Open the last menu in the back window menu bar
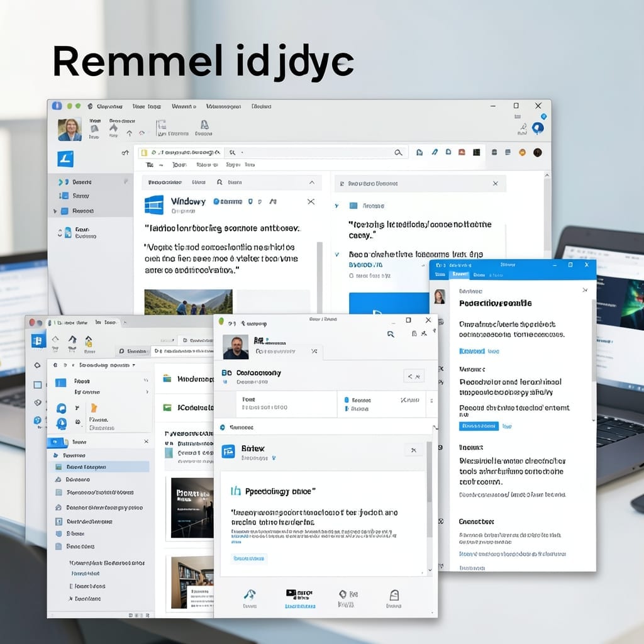Screen dimensions: 644x644 pos(261,106)
